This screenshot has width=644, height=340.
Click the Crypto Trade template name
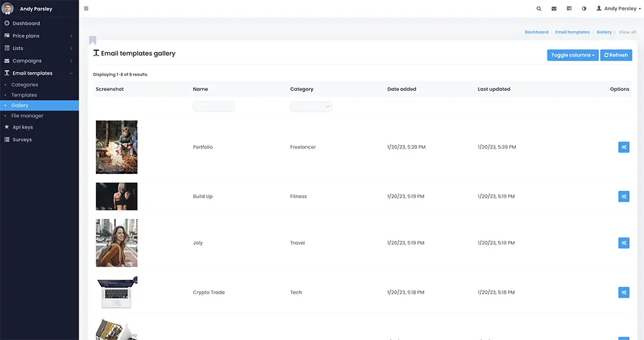(209, 292)
